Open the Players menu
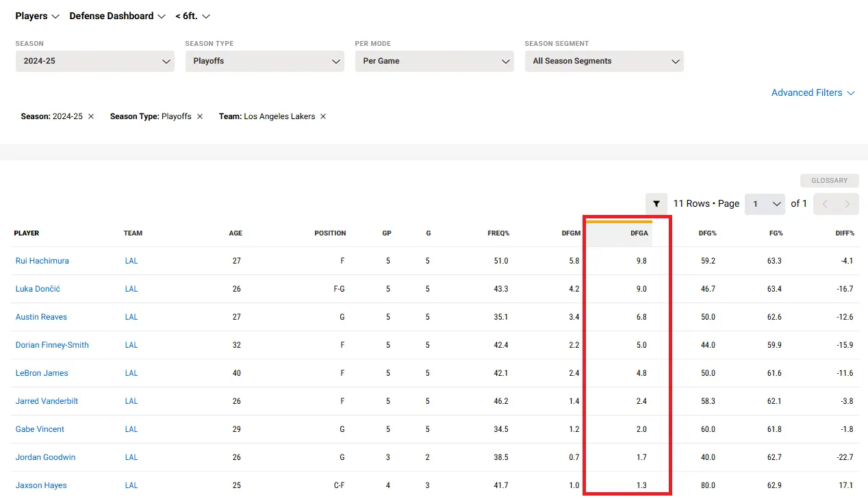The height and width of the screenshot is (499, 868). click(38, 16)
